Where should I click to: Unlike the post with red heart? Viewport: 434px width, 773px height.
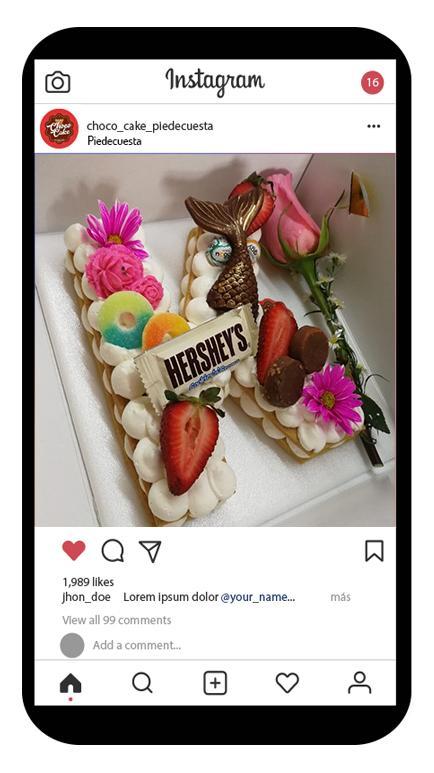pyautogui.click(x=74, y=551)
